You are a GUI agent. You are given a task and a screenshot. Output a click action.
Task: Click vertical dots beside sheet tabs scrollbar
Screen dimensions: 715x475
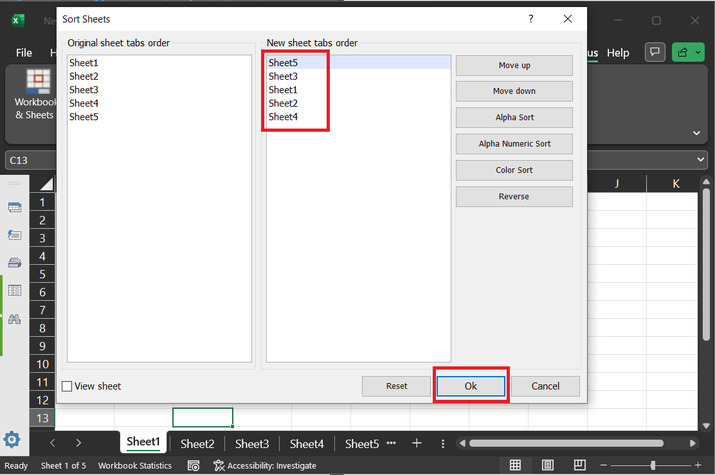coord(443,443)
